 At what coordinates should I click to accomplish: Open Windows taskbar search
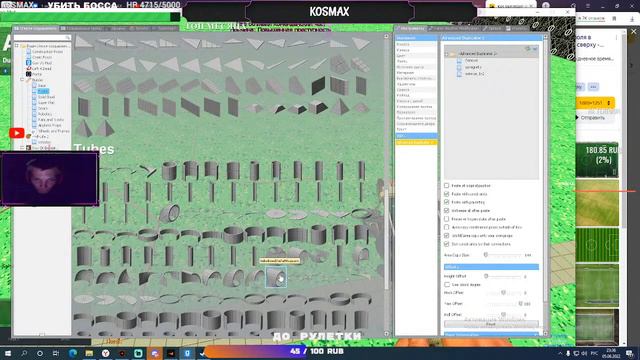[24, 353]
